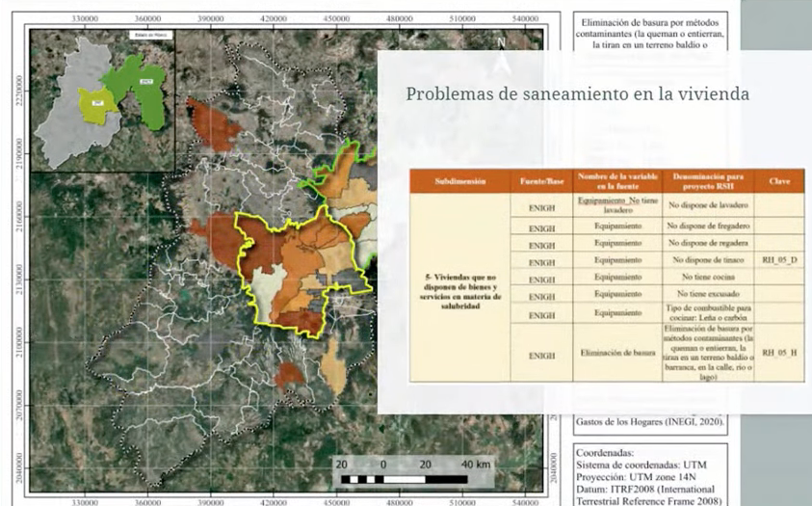Viewport: 812px width, 506px height.
Task: Select the inset locator map of the state
Action: click(102, 100)
